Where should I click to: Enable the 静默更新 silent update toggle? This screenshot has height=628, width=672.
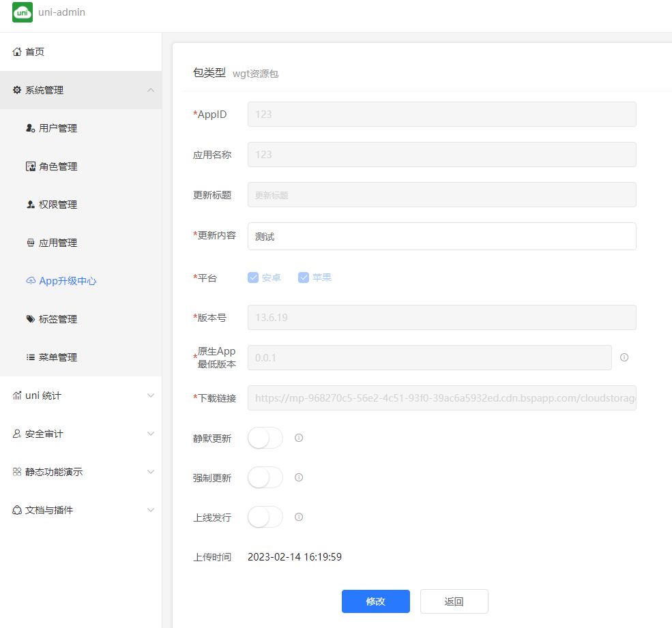click(265, 438)
